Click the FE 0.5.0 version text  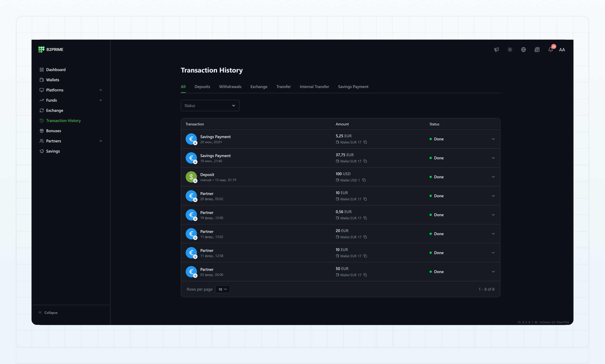[524, 322]
